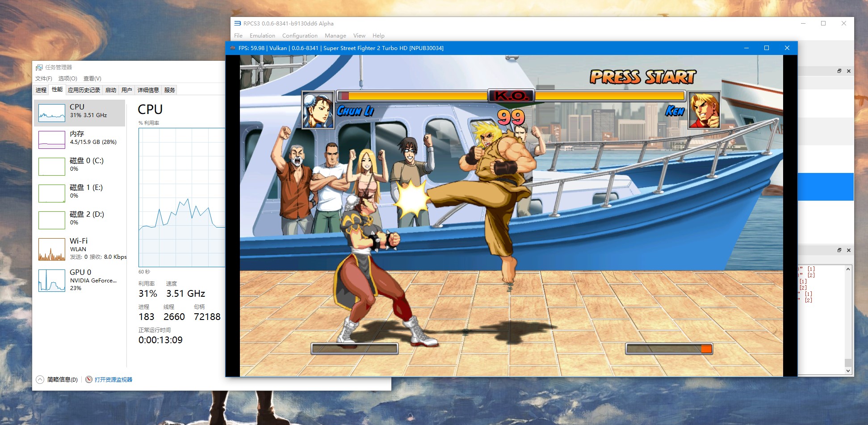Switch to the 进程 tab
This screenshot has width=868, height=425.
pos(41,90)
